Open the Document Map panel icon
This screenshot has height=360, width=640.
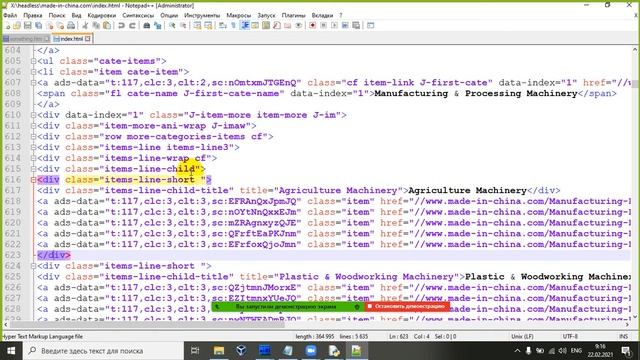(x=266, y=25)
